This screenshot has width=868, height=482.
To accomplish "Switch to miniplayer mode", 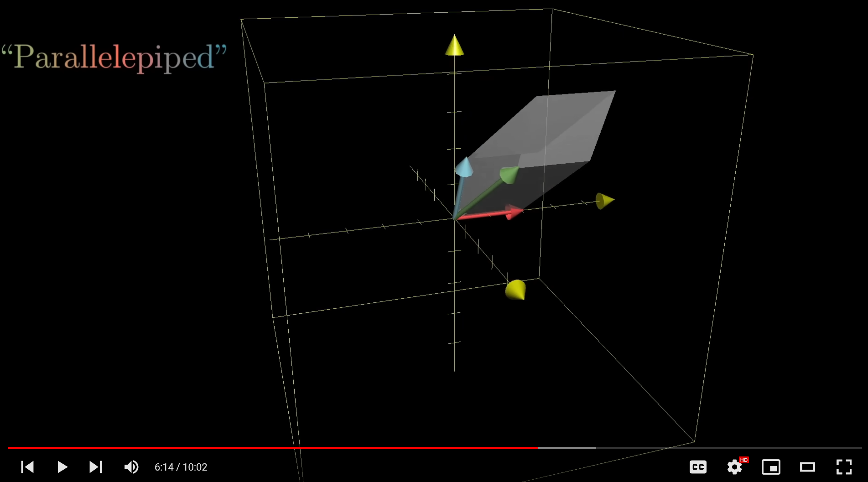I will 771,467.
